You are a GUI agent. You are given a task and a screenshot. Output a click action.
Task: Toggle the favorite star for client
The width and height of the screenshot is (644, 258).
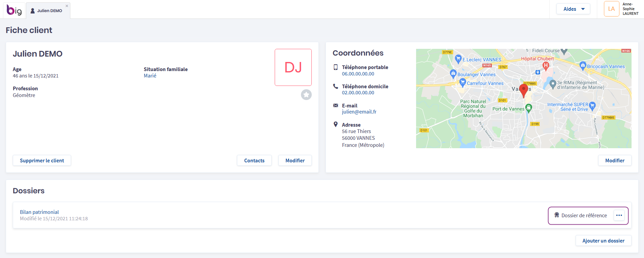pos(306,95)
